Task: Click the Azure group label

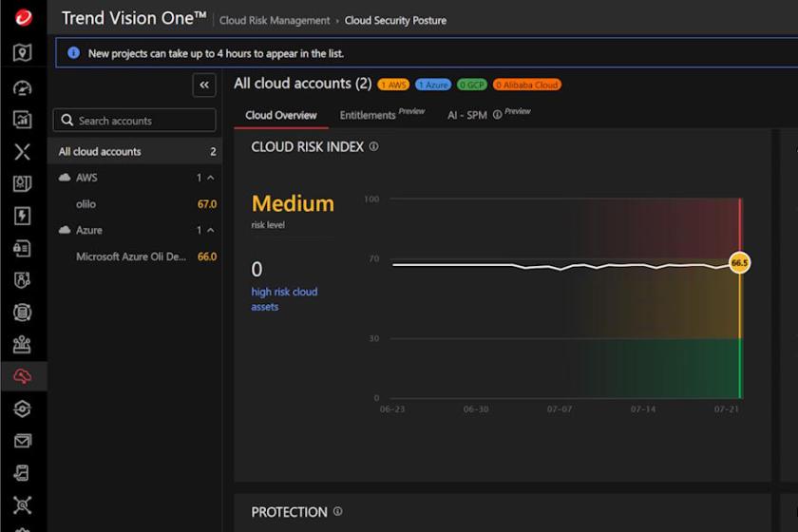Action: pyautogui.click(x=89, y=230)
